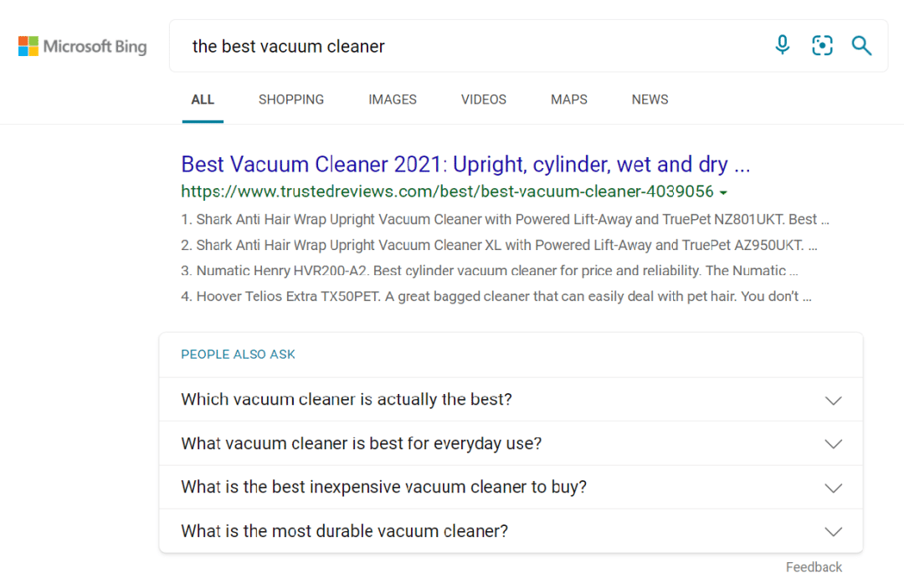
Task: Expand "What vacuum cleaner is best for everyday use?"
Action: [x=511, y=443]
